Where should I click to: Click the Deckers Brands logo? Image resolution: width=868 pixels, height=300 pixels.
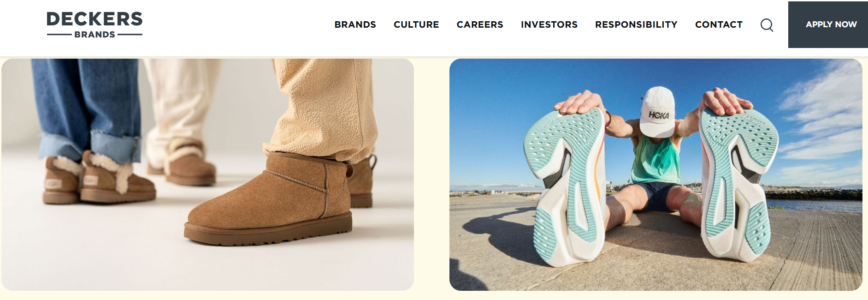(94, 25)
